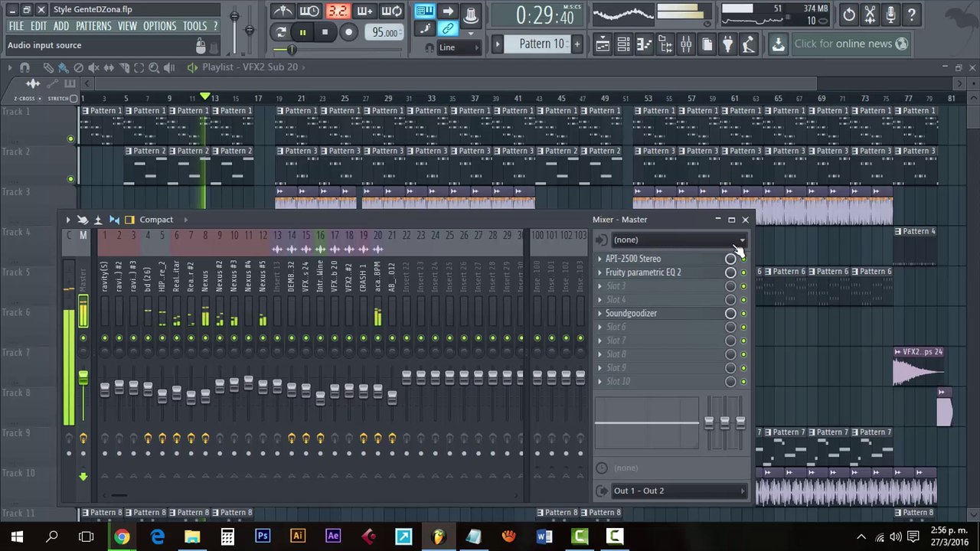
Task: Open the mixer input (none) dropdown
Action: point(678,240)
